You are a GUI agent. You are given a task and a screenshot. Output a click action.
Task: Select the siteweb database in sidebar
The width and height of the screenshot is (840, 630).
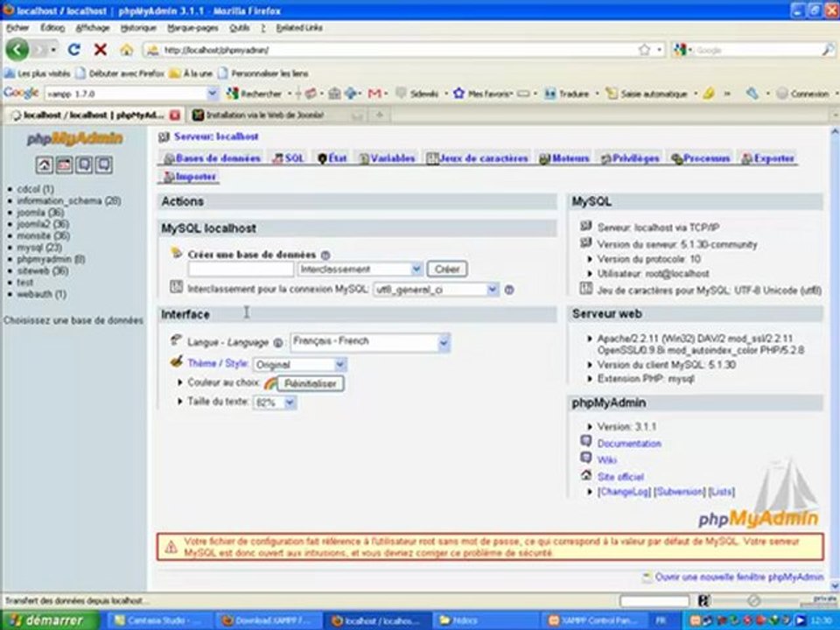click(43, 270)
